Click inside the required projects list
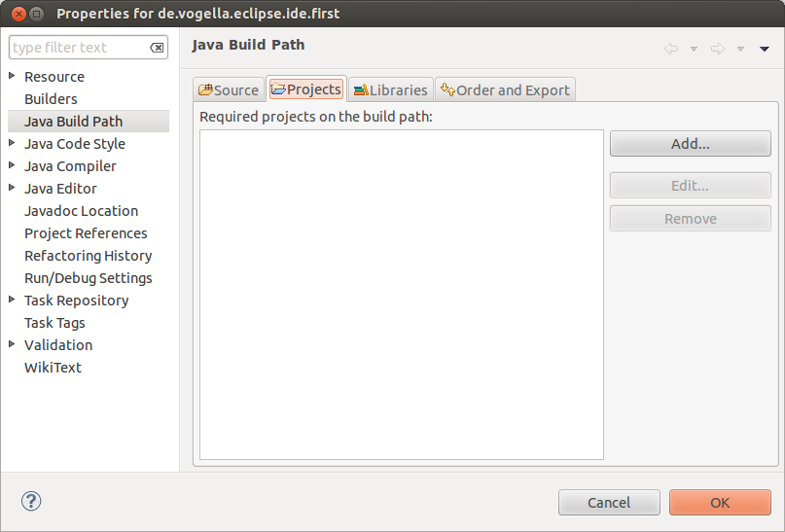Screen dimensions: 785x532 coord(402,295)
